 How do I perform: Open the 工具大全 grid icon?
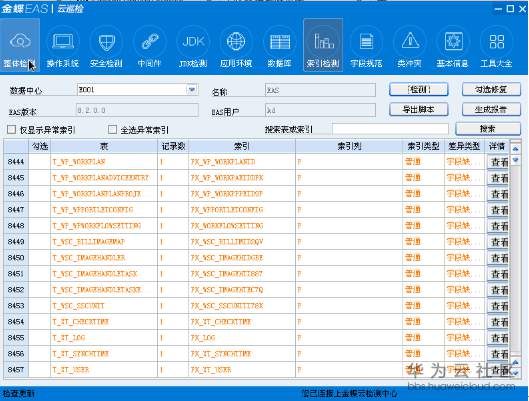coord(496,45)
